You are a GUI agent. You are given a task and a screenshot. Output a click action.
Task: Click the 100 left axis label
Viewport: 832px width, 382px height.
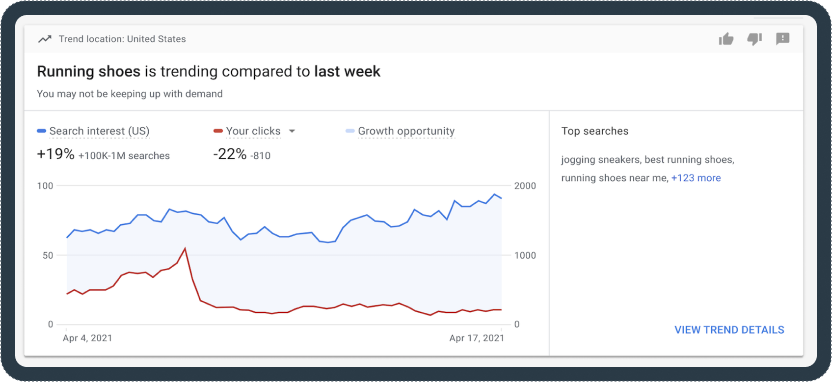tap(45, 186)
